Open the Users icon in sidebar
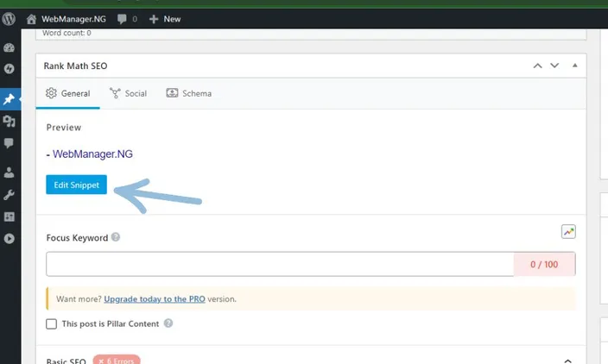The image size is (608, 364). click(9, 173)
